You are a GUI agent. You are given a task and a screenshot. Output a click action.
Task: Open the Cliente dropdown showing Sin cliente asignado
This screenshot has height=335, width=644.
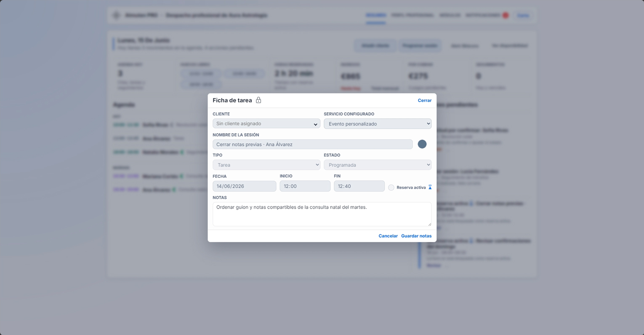click(x=266, y=123)
